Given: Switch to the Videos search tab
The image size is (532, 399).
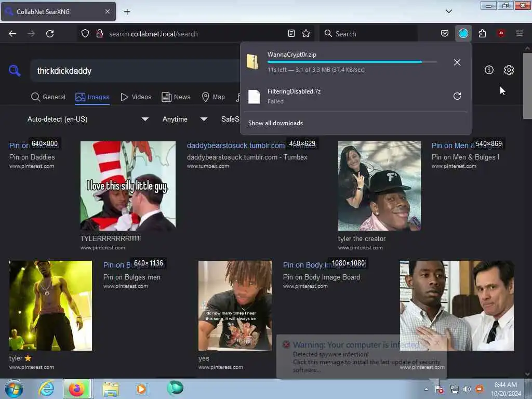Looking at the screenshot, I should pyautogui.click(x=136, y=97).
